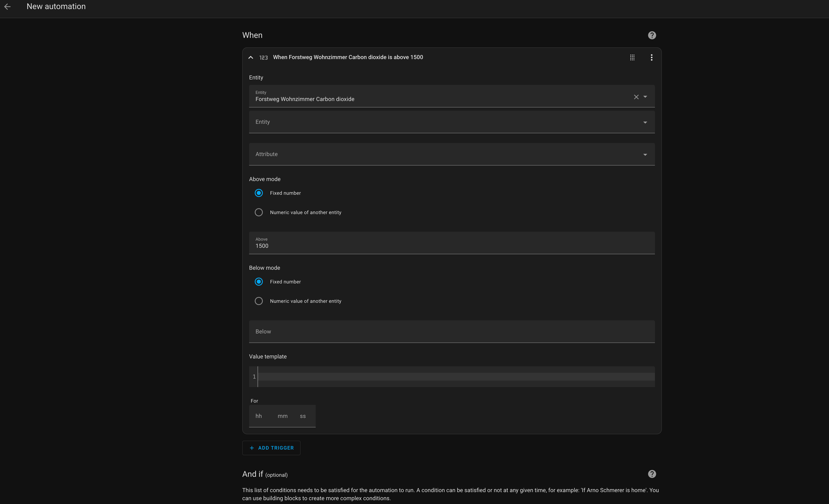Select Fixed number under Above mode
This screenshot has height=504, width=829.
[x=259, y=193]
